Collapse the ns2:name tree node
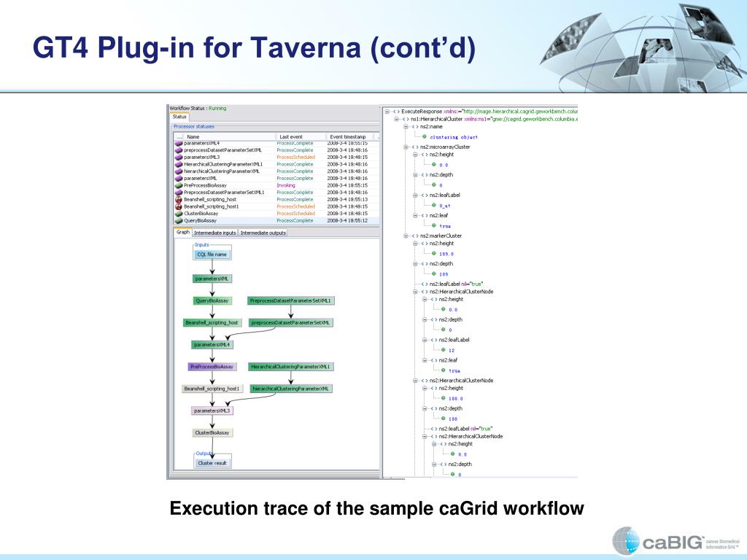 (406, 127)
